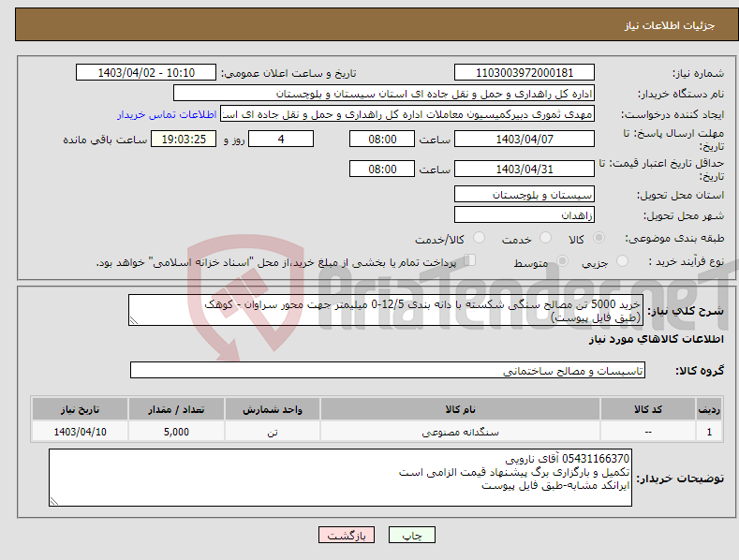Click the تاریخ نیاز column header
Image resolution: width=739 pixels, height=560 pixels.
[x=81, y=409]
